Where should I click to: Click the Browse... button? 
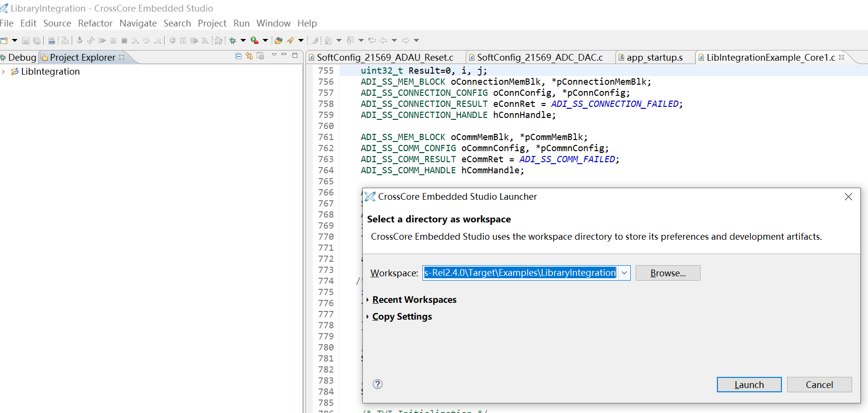(x=668, y=273)
